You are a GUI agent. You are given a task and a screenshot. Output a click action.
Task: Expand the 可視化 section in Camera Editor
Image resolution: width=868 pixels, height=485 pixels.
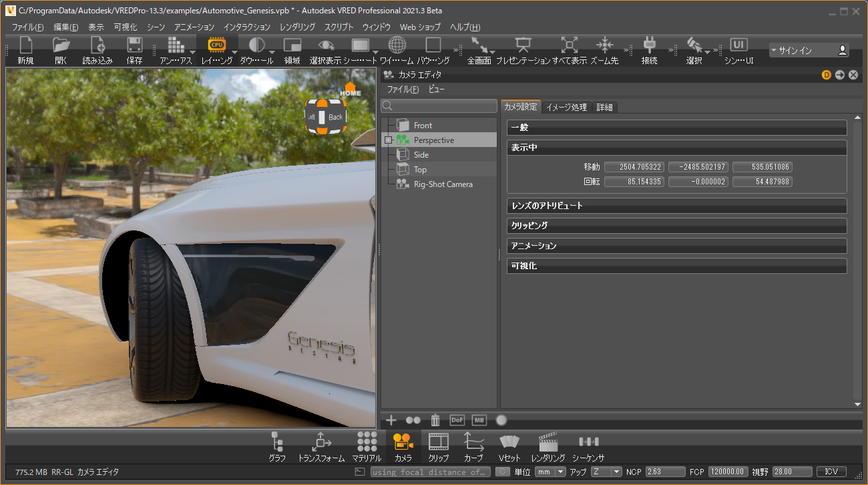pyautogui.click(x=677, y=266)
